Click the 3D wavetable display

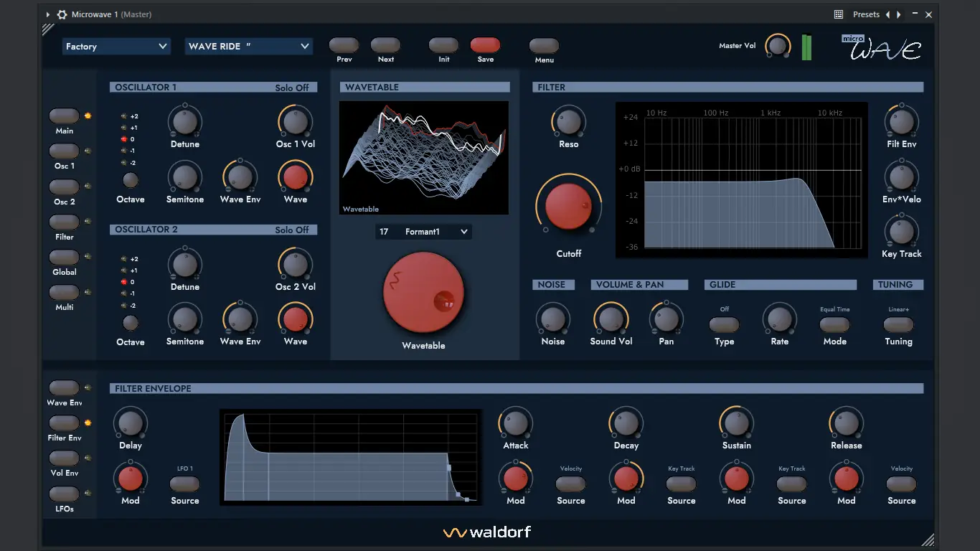pos(423,157)
